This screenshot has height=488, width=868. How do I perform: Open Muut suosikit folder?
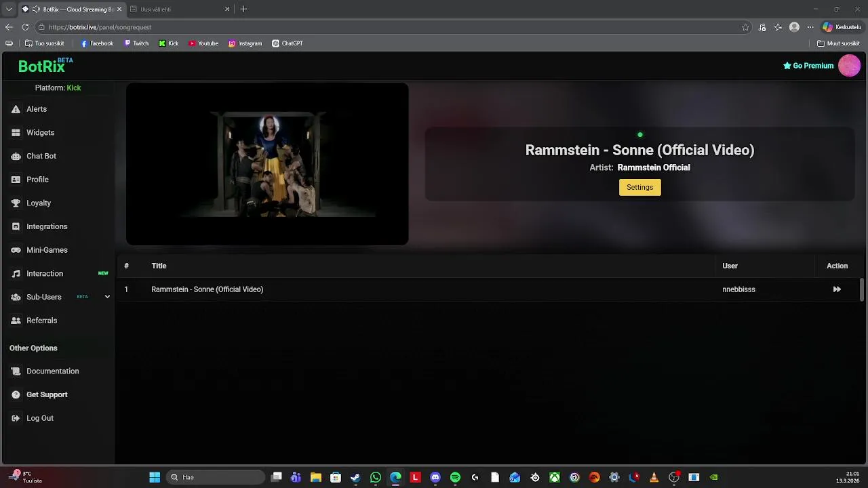point(839,43)
